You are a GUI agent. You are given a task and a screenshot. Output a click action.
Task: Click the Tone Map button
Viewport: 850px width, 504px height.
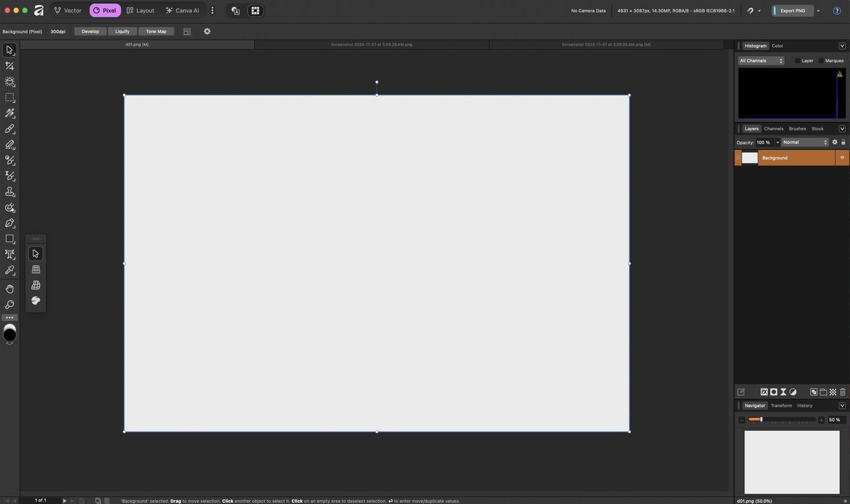156,31
